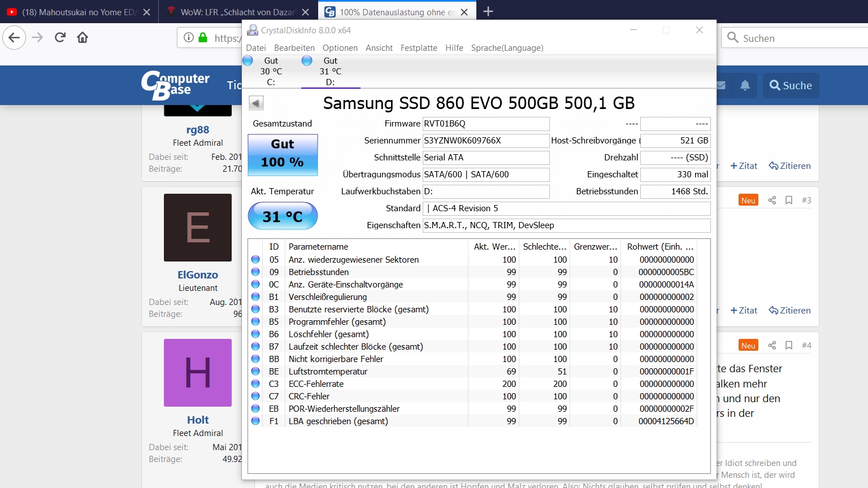The width and height of the screenshot is (868, 488).
Task: Click the Gut 100 % health status button
Action: (283, 154)
